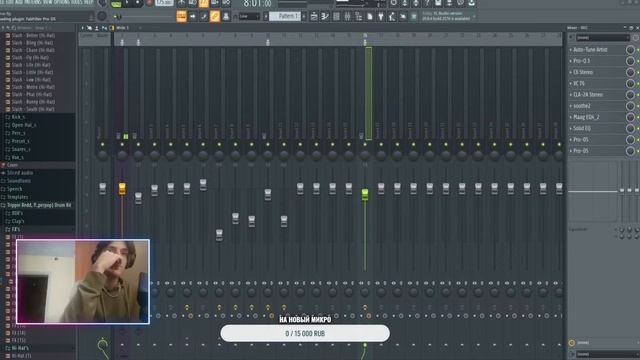Image resolution: width=640 pixels, height=360 pixels.
Task: Click the highlighted orange icon left of the arrow icon
Action: (181, 16)
